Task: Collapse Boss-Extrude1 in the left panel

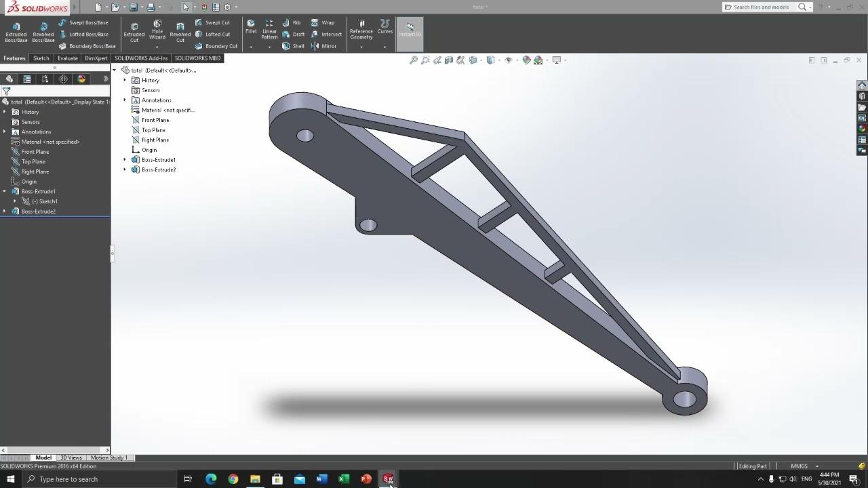Action: click(5, 192)
